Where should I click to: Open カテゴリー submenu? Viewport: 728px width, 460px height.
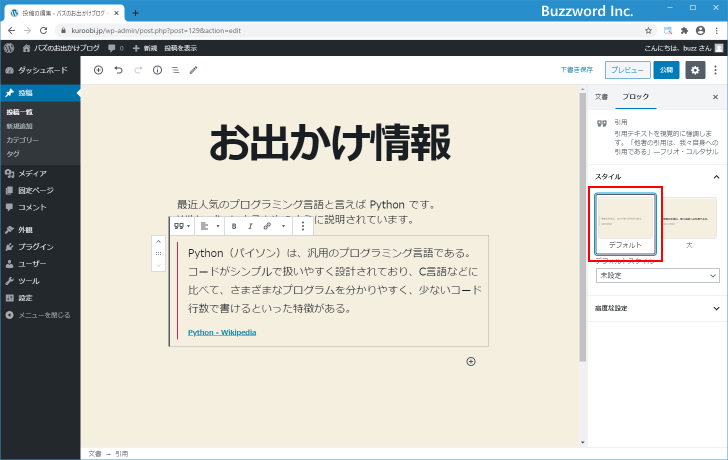click(22, 140)
